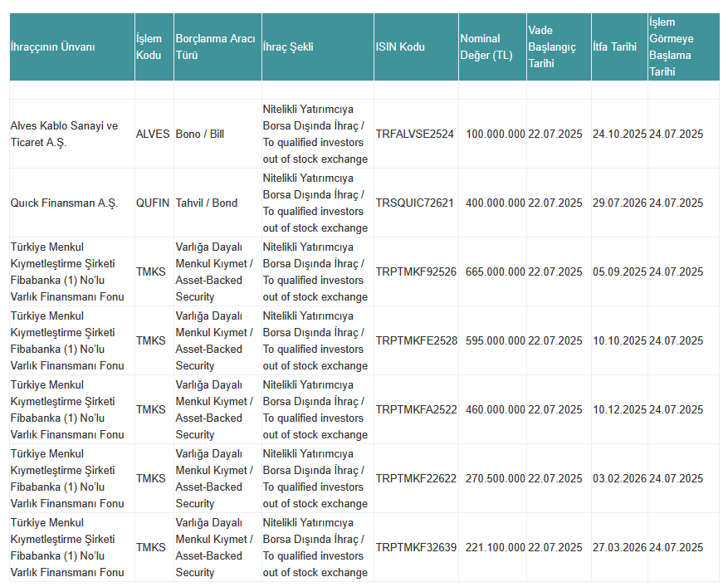Click the İşlem Kodu column header
Screen dimensions: 728x587
coord(154,46)
